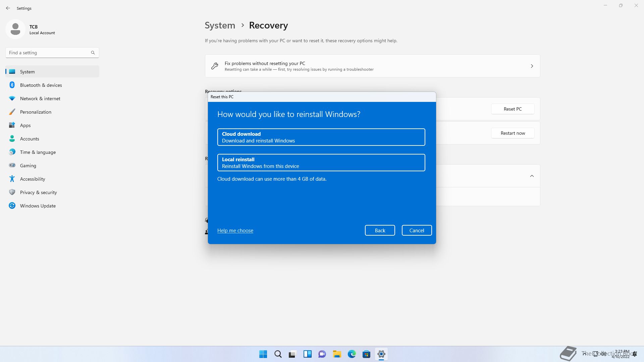This screenshot has height=362, width=644.
Task: Cancel the Reset this PC dialog
Action: 417,230
